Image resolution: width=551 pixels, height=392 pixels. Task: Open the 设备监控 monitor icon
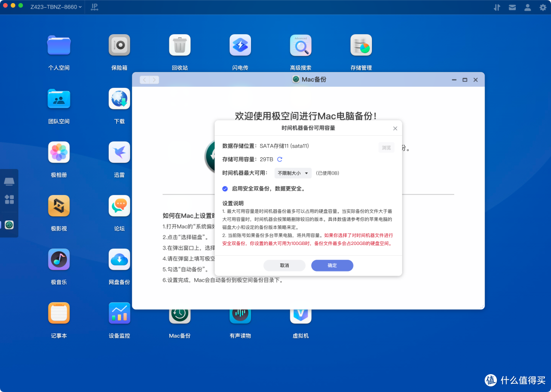tap(119, 313)
